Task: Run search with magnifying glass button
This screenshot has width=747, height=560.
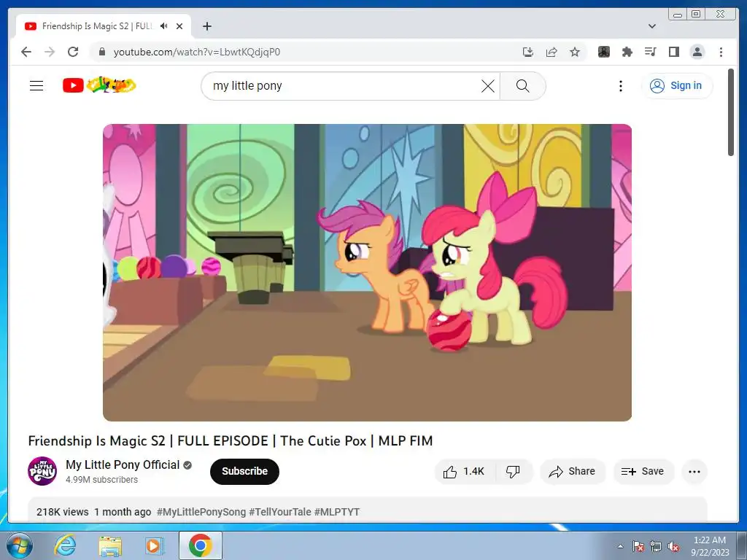Action: (x=522, y=86)
